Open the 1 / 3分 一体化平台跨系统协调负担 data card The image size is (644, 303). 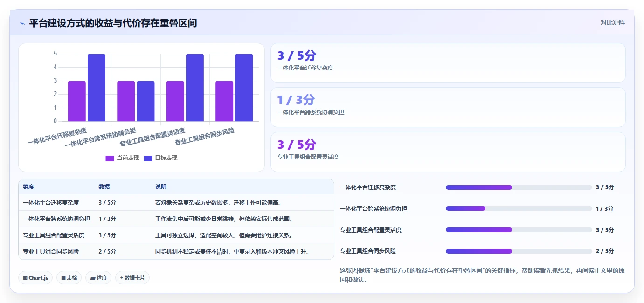point(448,107)
